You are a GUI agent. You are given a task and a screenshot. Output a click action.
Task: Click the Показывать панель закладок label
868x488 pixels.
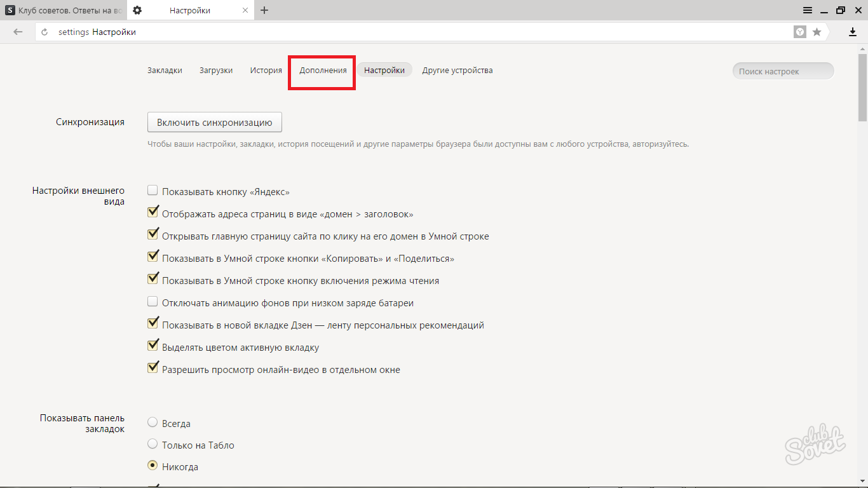pos(82,423)
